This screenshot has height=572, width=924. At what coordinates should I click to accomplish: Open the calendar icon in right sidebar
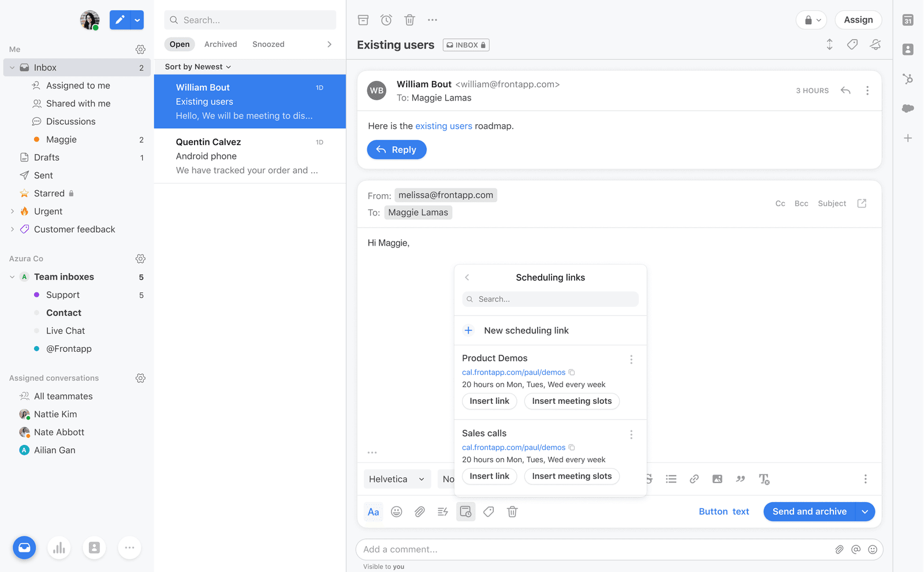click(x=908, y=20)
